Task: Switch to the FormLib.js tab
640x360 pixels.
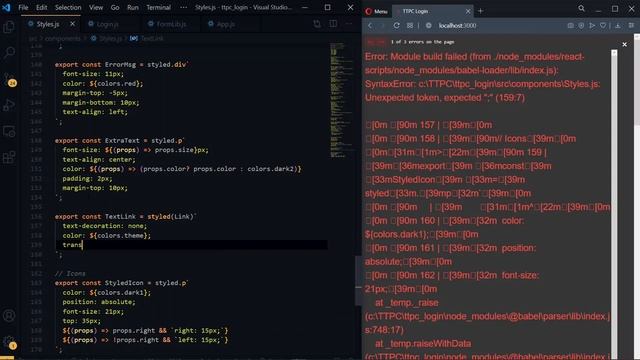Action: (x=171, y=24)
